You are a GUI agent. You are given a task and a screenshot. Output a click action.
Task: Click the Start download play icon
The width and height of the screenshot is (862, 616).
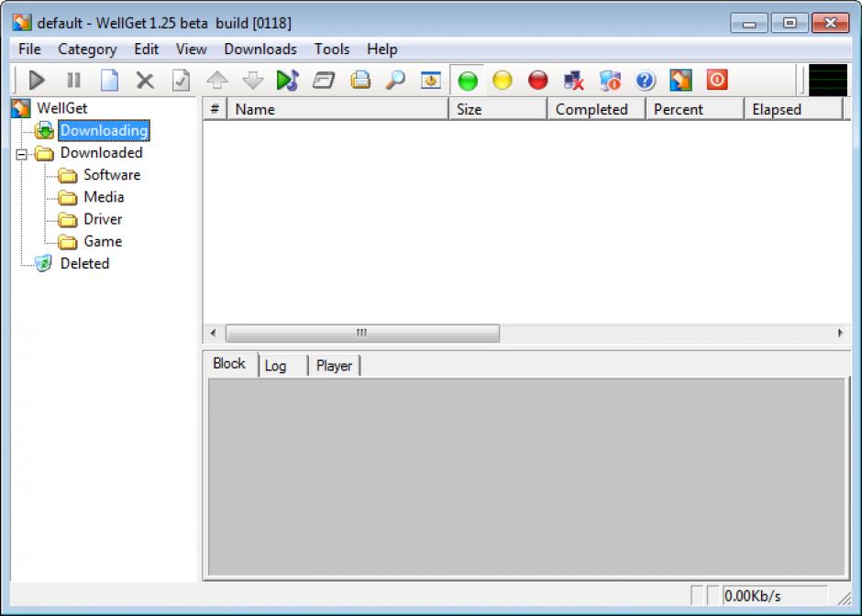[37, 81]
